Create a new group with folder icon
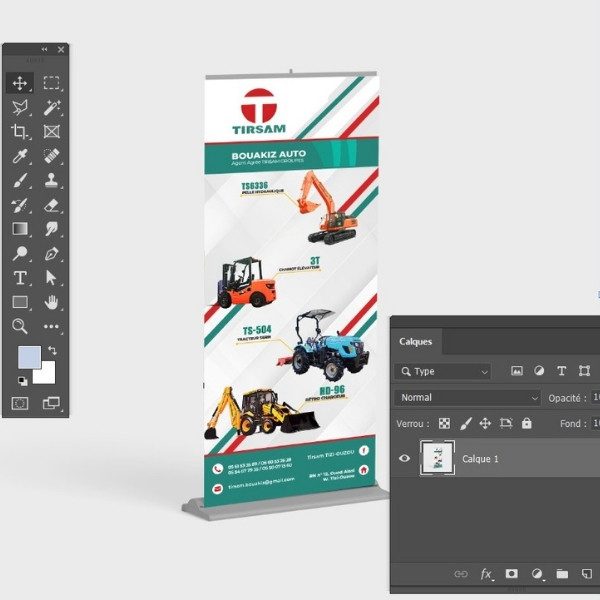The height and width of the screenshot is (600, 600). click(x=562, y=574)
